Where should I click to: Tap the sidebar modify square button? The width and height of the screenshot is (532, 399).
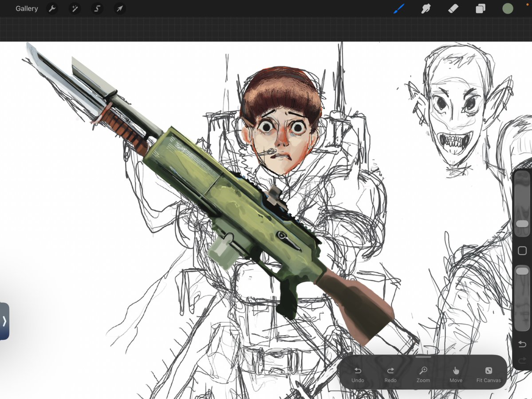click(522, 251)
